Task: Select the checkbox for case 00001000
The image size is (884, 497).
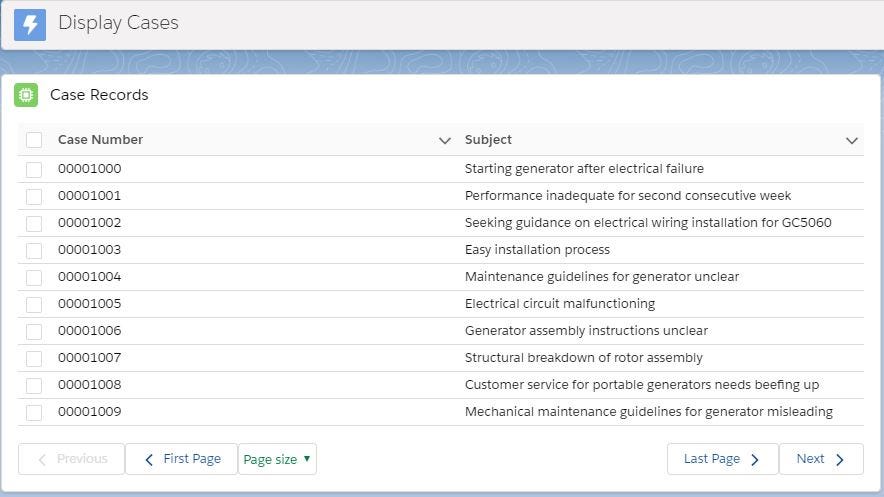Action: [34, 169]
